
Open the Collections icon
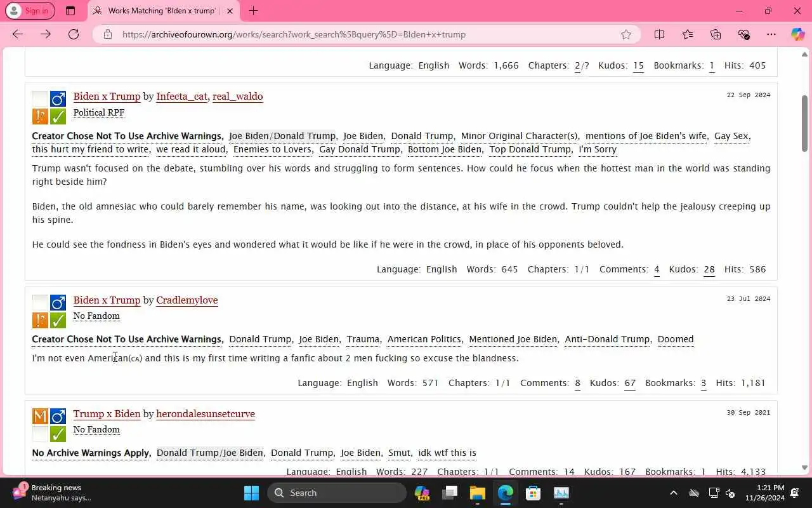point(716,34)
